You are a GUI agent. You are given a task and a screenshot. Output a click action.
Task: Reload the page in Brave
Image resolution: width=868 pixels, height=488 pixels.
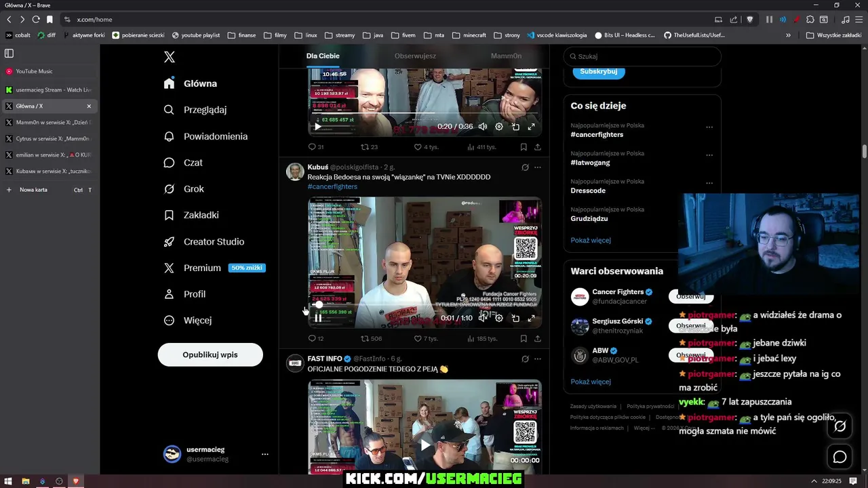(36, 20)
